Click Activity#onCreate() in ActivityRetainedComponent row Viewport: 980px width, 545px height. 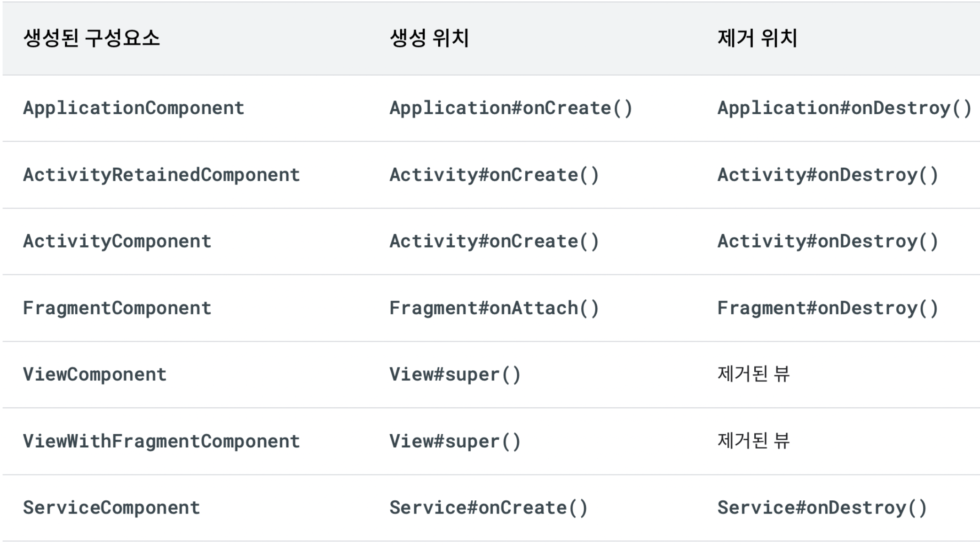pos(494,175)
